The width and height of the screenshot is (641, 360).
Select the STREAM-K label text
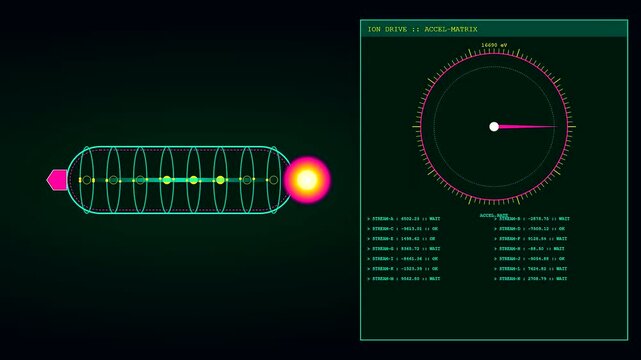point(383,269)
